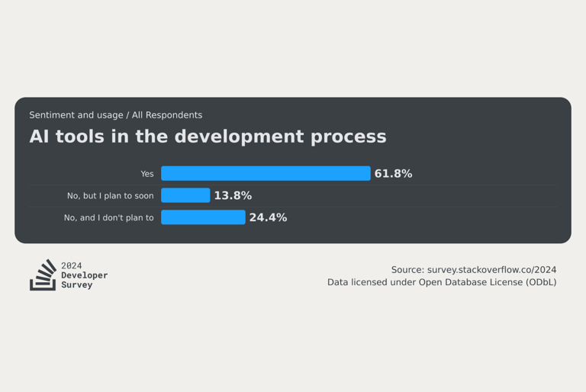Image resolution: width=586 pixels, height=392 pixels.
Task: Click the "AI tools in the development process" title
Action: (208, 137)
